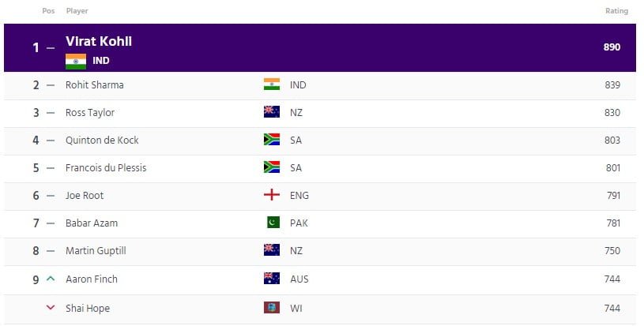
Task: Click the New Zealand flag in Martin Guptill row
Action: [x=272, y=249]
